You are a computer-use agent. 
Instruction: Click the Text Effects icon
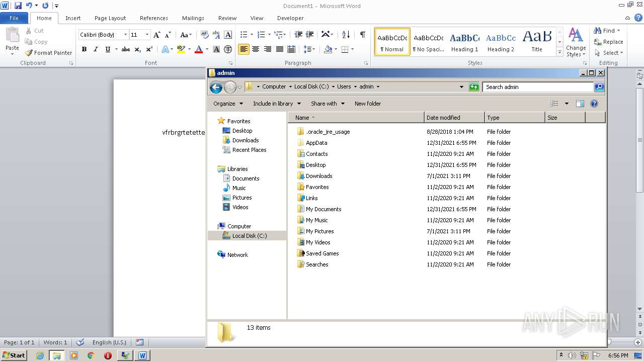[x=165, y=49]
